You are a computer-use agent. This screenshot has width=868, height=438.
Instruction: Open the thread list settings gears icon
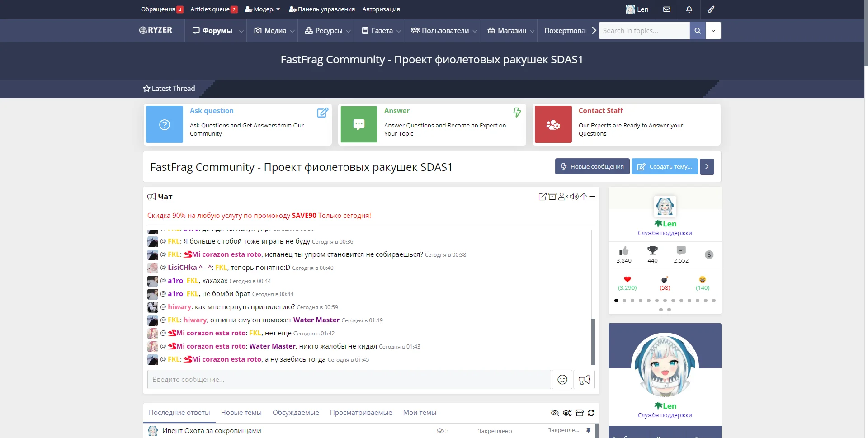point(567,413)
